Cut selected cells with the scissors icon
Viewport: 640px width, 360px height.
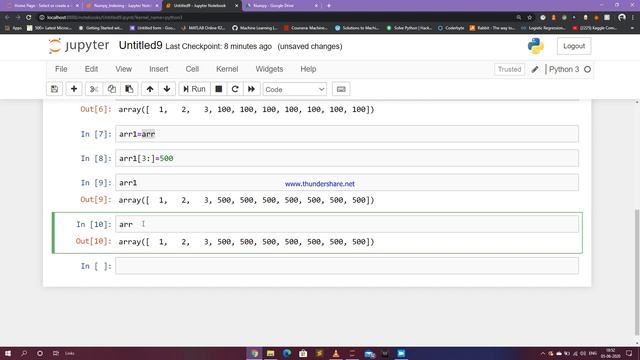click(x=94, y=89)
